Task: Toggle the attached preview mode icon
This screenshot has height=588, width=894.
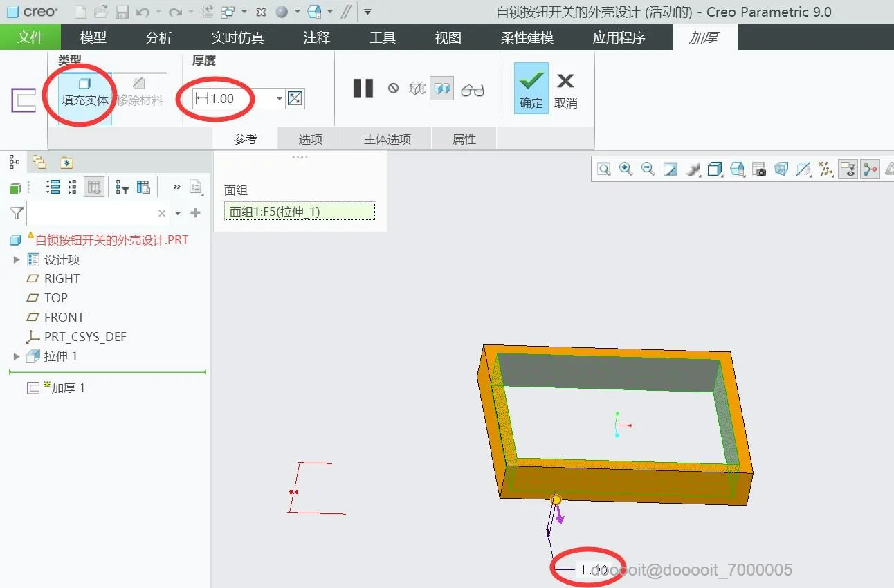Action: click(441, 89)
